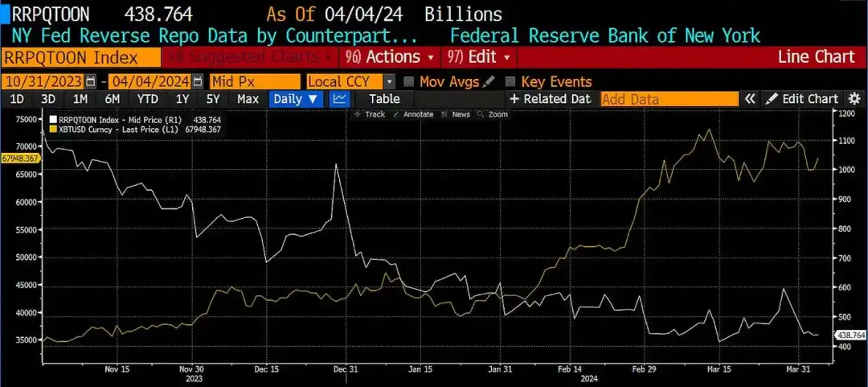Select the Track crosshair tool

(369, 114)
